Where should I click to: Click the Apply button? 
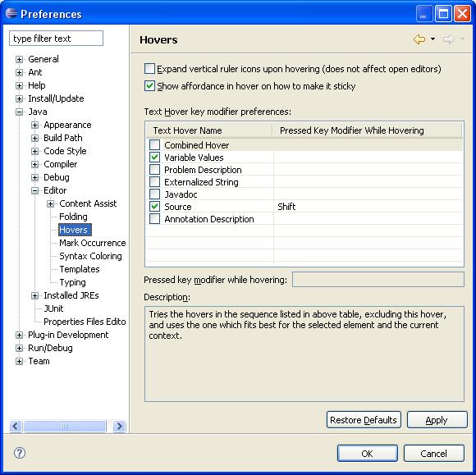pyautogui.click(x=437, y=420)
